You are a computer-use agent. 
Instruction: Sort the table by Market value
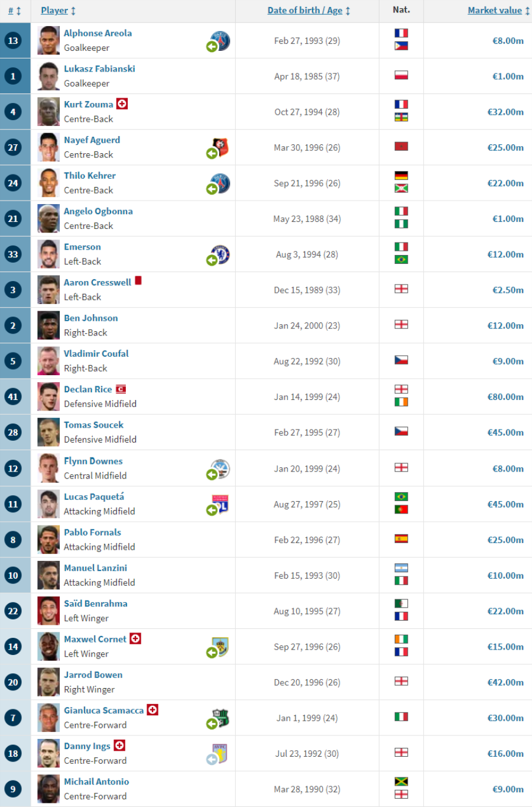point(495,10)
